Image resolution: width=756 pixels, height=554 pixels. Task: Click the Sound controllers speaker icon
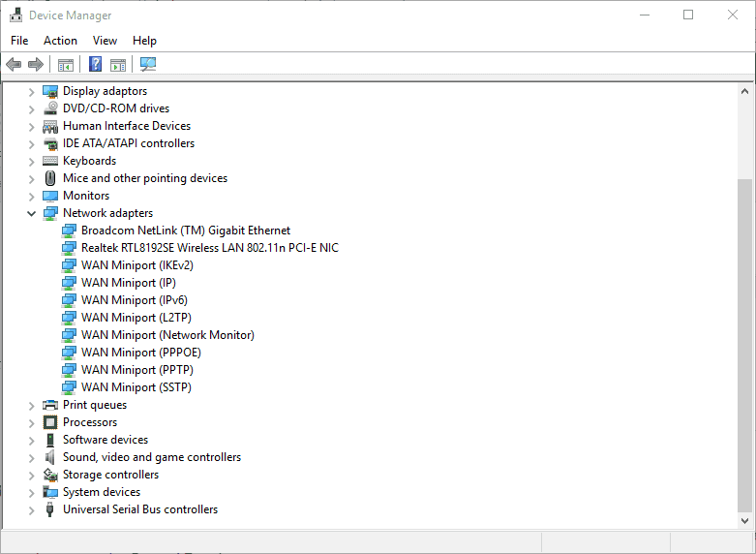click(50, 457)
